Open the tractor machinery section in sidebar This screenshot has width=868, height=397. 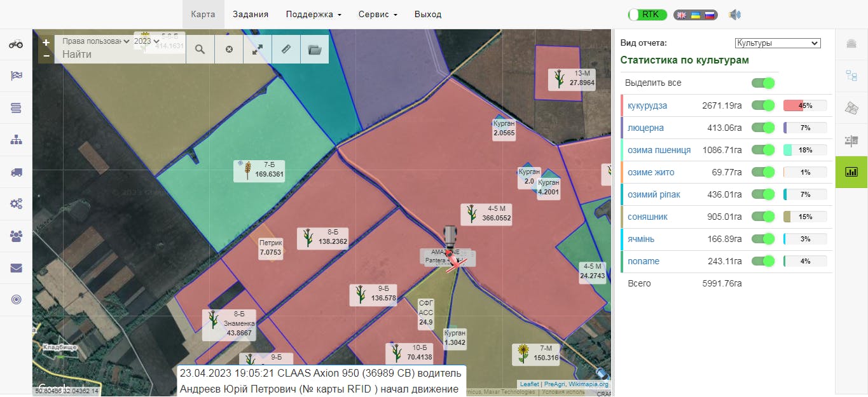(x=16, y=44)
